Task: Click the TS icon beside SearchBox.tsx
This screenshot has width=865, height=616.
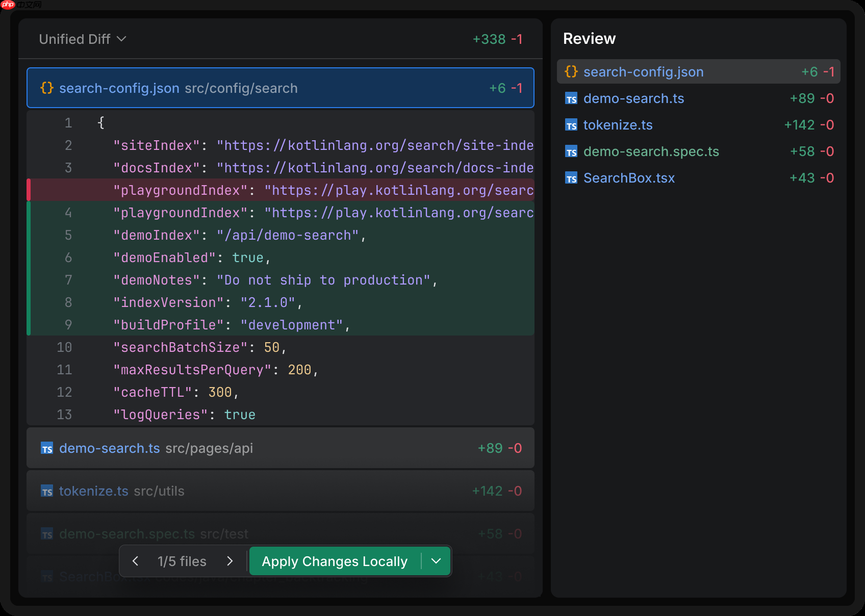Action: [571, 178]
